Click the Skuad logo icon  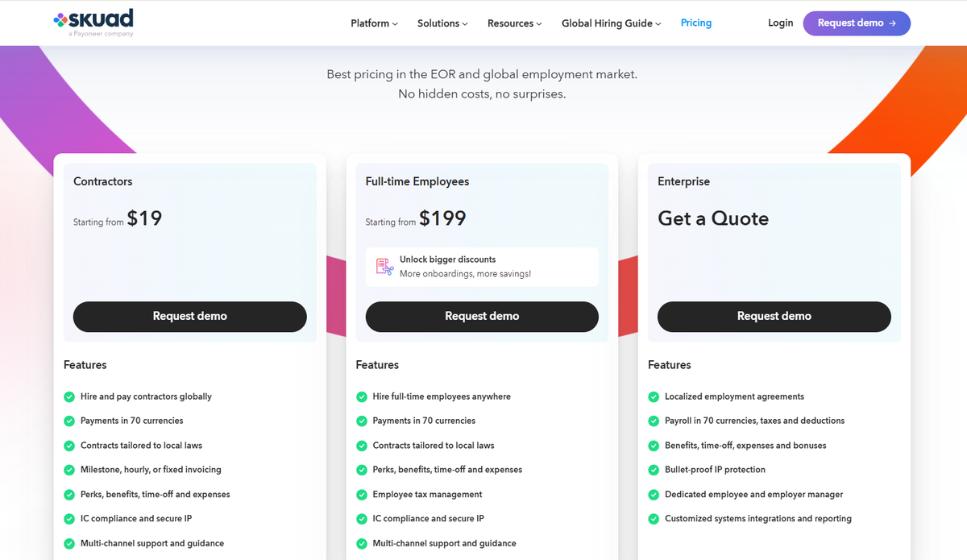click(x=60, y=19)
